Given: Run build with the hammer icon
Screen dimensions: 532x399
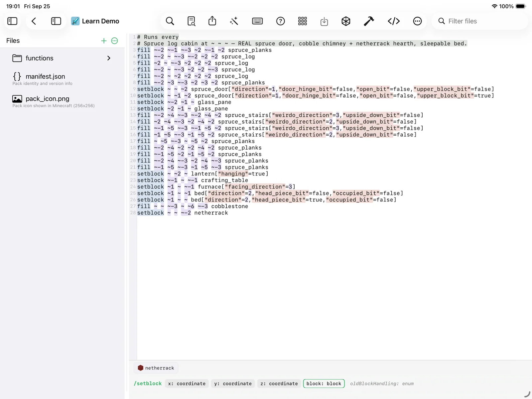Looking at the screenshot, I should point(369,21).
